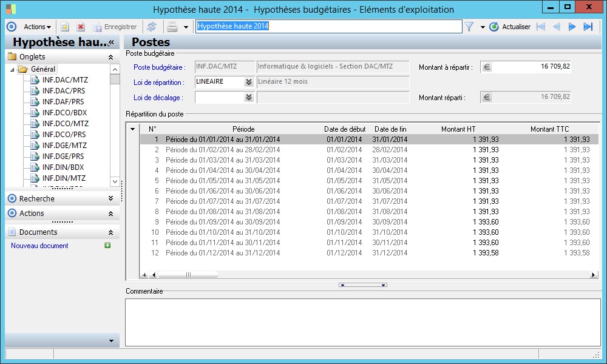Click the euro icon beside Montant à répartir

486,67
